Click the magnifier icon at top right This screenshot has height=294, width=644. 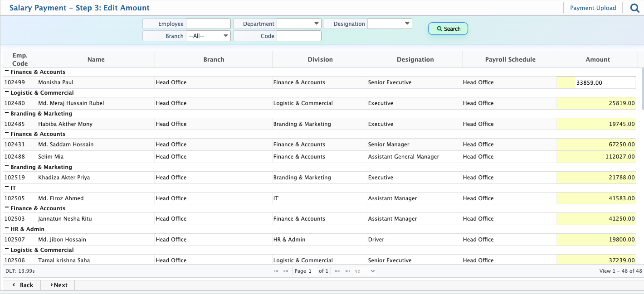click(635, 8)
